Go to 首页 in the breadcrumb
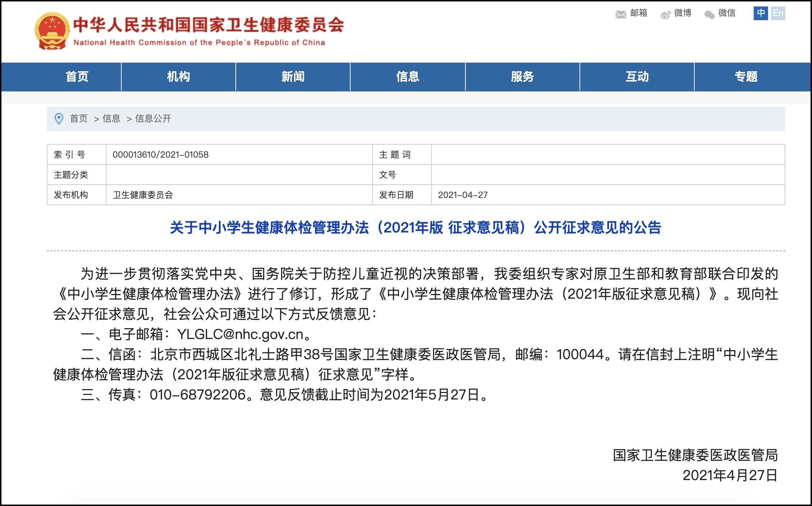 coord(79,118)
